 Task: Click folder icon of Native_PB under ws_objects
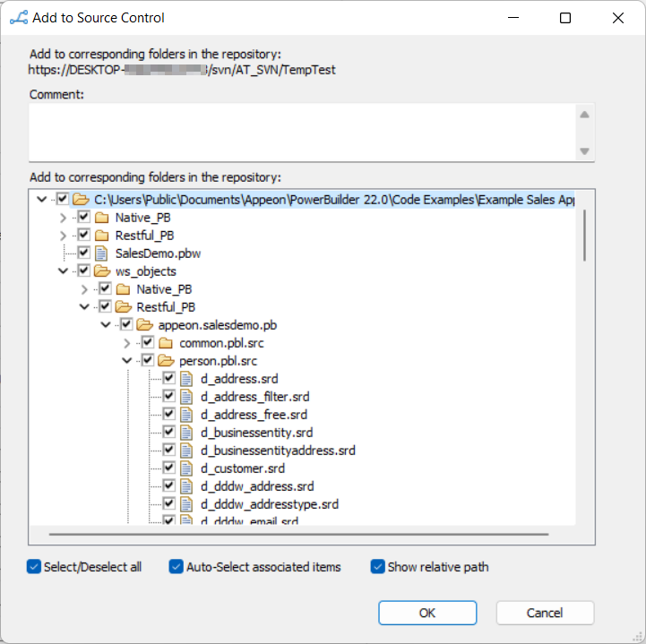click(x=123, y=289)
